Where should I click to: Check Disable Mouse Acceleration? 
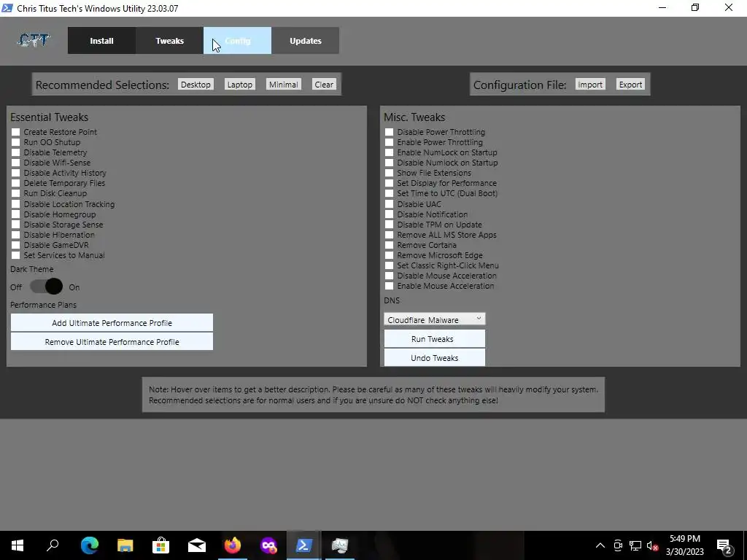[390, 276]
